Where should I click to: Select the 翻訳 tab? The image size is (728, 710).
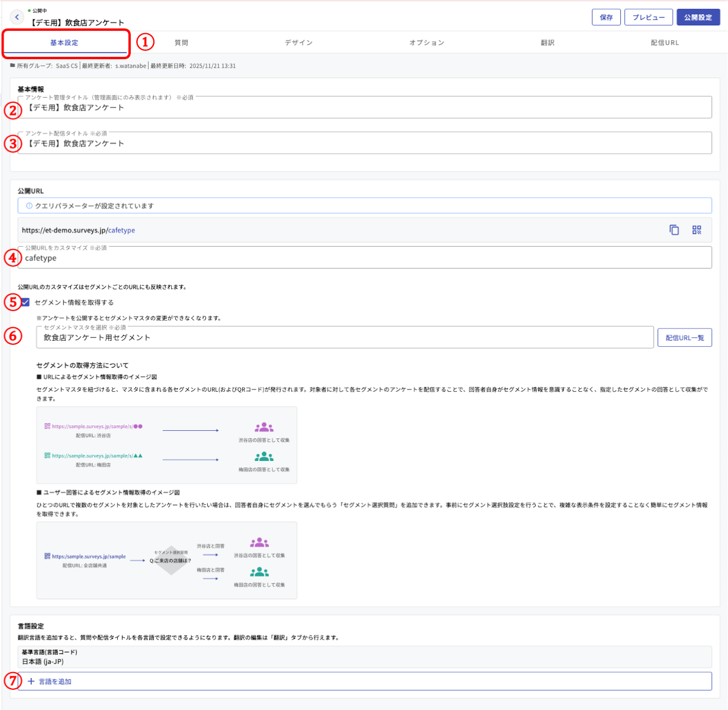coord(547,43)
